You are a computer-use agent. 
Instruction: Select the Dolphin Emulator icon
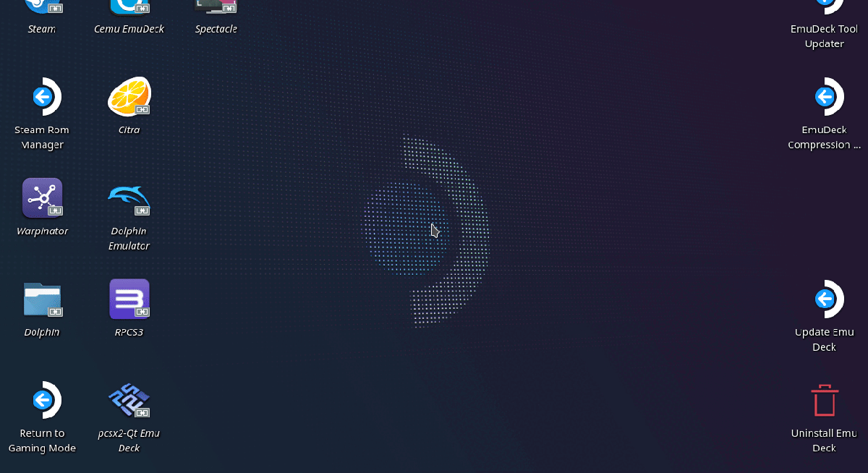tap(129, 197)
